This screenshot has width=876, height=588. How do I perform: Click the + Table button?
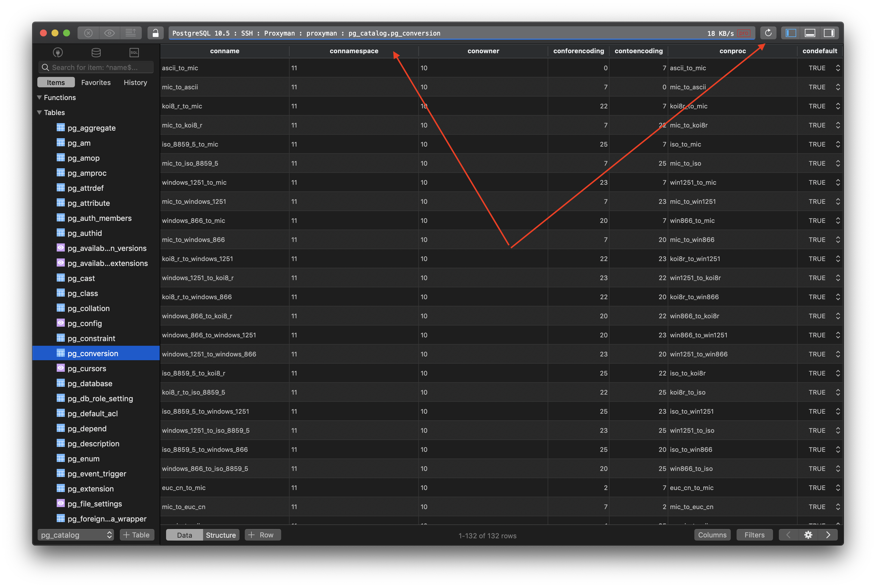click(x=137, y=535)
